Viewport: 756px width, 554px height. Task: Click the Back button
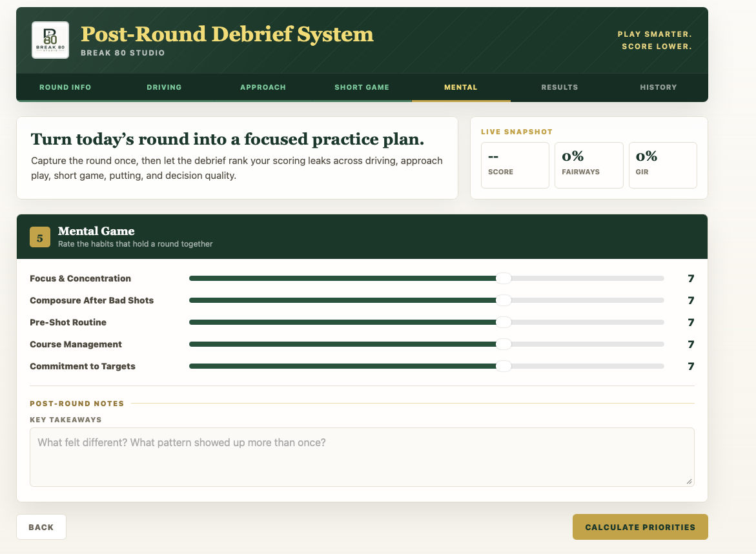(x=41, y=527)
